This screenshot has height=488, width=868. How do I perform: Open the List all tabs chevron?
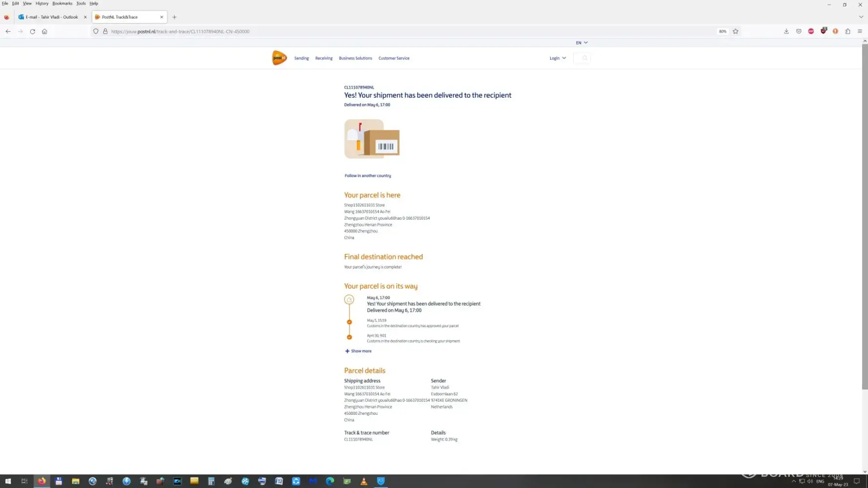pos(861,17)
